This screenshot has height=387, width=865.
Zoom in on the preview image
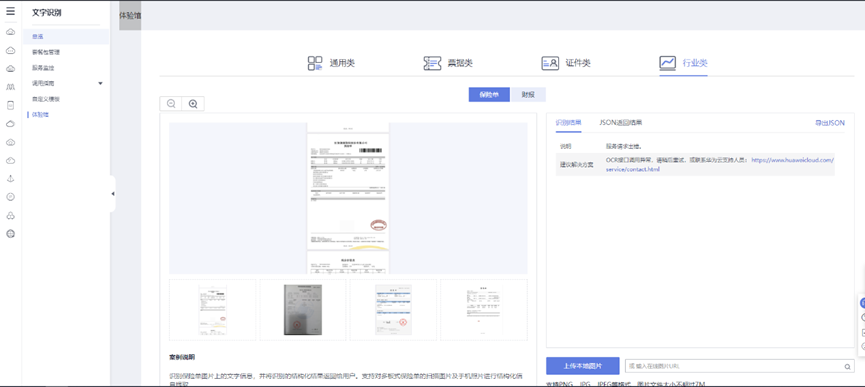point(193,104)
